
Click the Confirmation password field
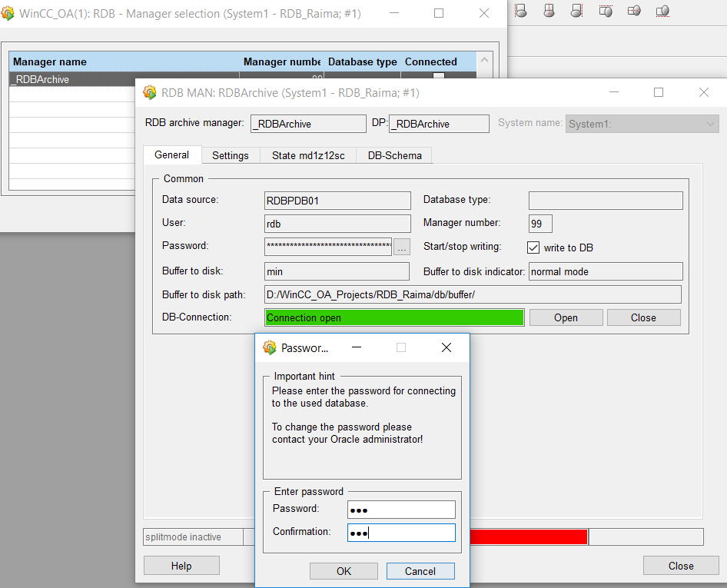[x=401, y=533]
